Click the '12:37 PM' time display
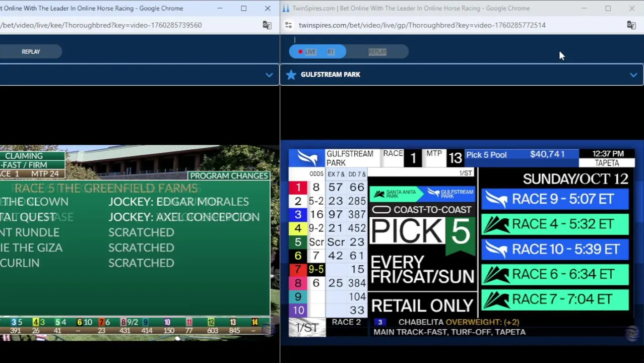Screen dimensions: 644x363 (608, 154)
